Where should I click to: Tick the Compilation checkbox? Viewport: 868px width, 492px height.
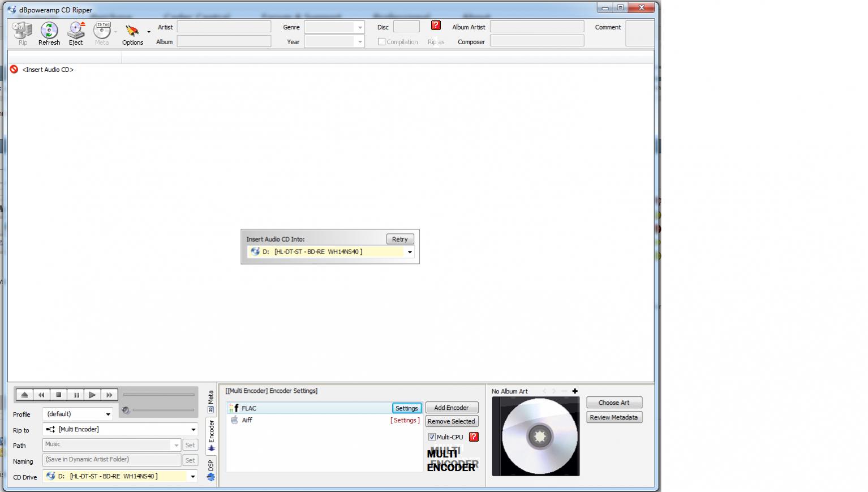(x=382, y=42)
